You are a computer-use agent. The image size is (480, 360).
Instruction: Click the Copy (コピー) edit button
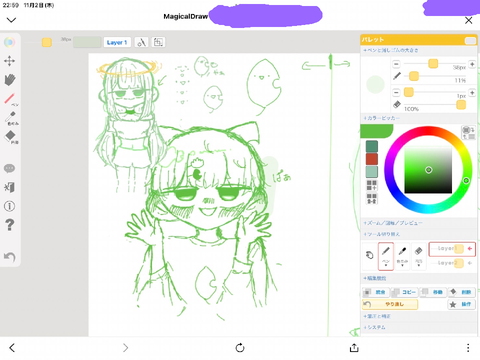(x=404, y=292)
